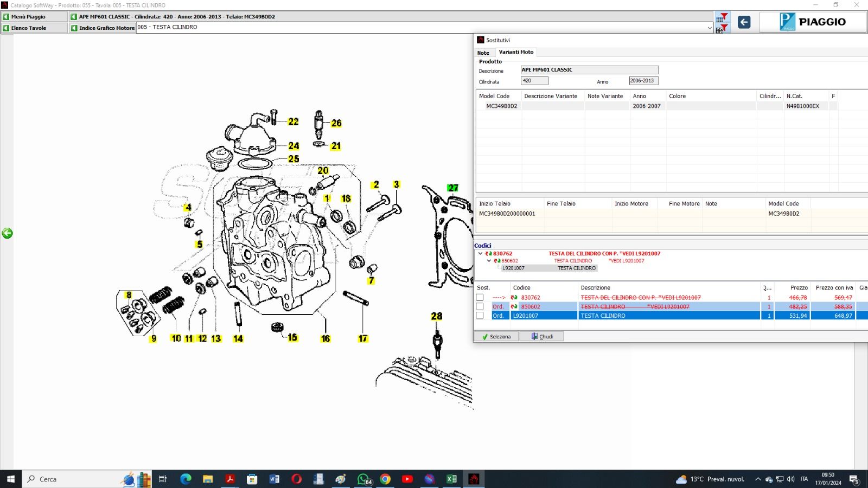
Task: Select L9201007 in the Codici tree
Action: point(513,268)
